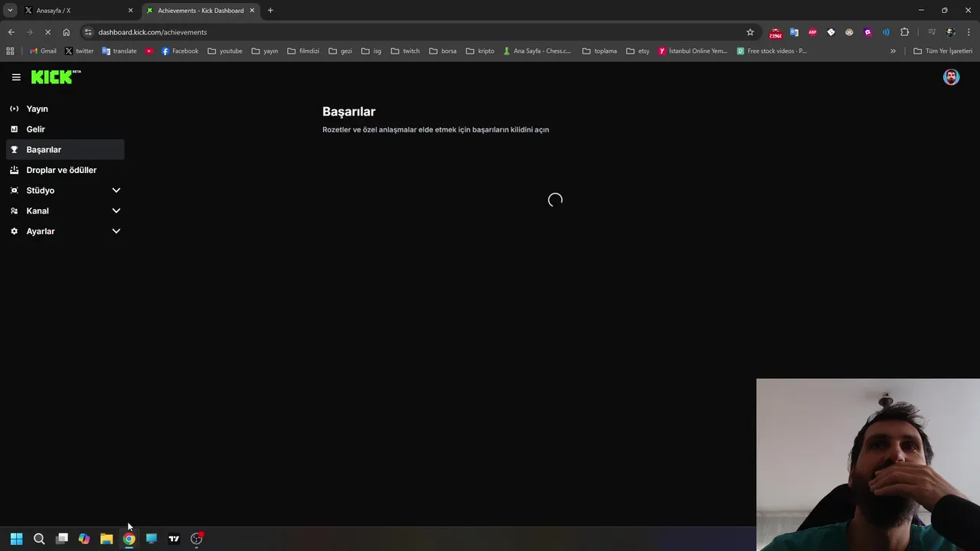This screenshot has height=551, width=980.
Task: Open the purple star extension icon
Action: pyautogui.click(x=867, y=32)
